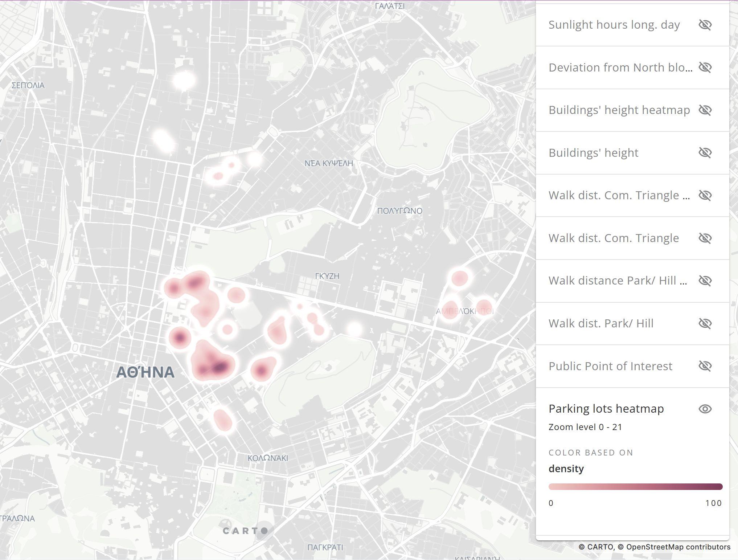Screen dimensions: 738x560
Task: Open the CARTO attribution link
Action: click(600, 547)
